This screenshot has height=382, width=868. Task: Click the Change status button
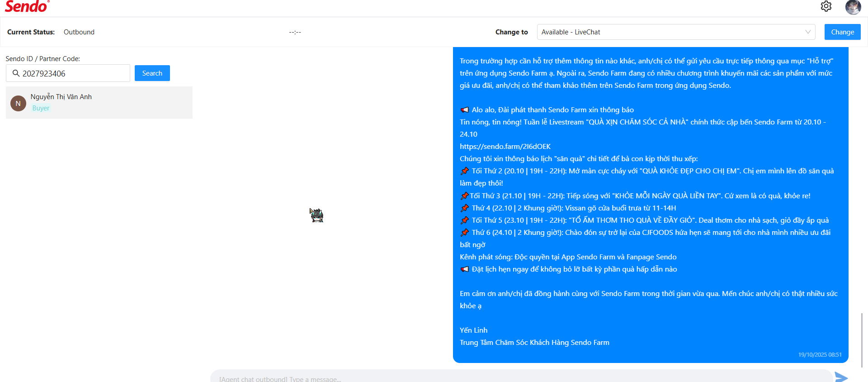click(842, 32)
